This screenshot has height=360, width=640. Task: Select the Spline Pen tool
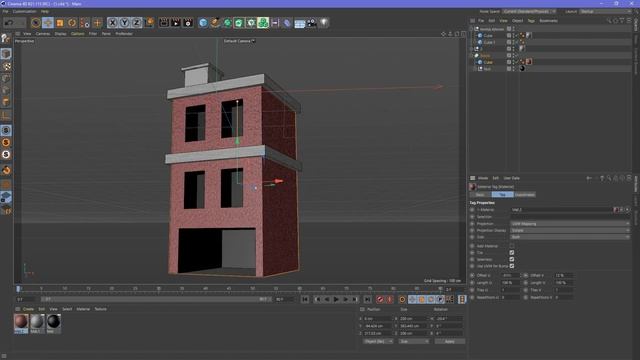click(215, 22)
